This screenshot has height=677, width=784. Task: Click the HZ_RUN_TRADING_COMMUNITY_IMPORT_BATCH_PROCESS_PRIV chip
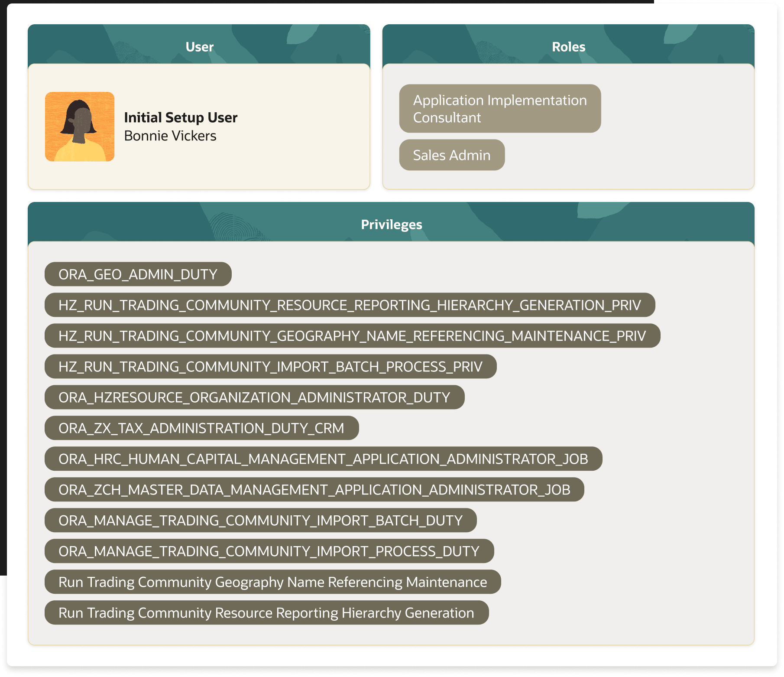[x=270, y=366]
